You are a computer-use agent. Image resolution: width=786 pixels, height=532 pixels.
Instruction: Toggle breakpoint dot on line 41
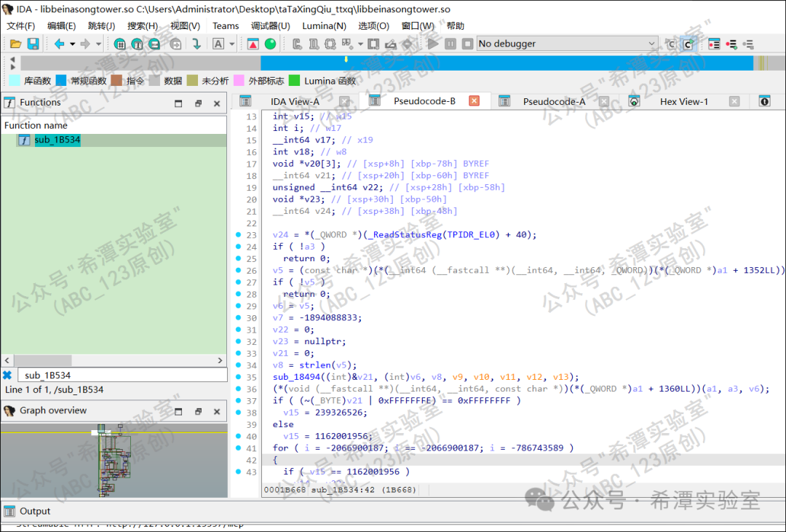pos(238,448)
